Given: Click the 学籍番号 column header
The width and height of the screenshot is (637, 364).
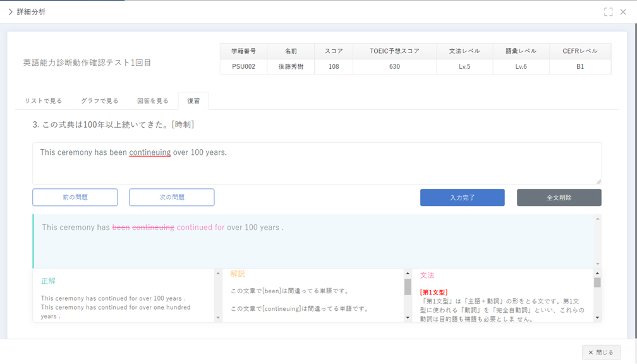Looking at the screenshot, I should tap(244, 51).
